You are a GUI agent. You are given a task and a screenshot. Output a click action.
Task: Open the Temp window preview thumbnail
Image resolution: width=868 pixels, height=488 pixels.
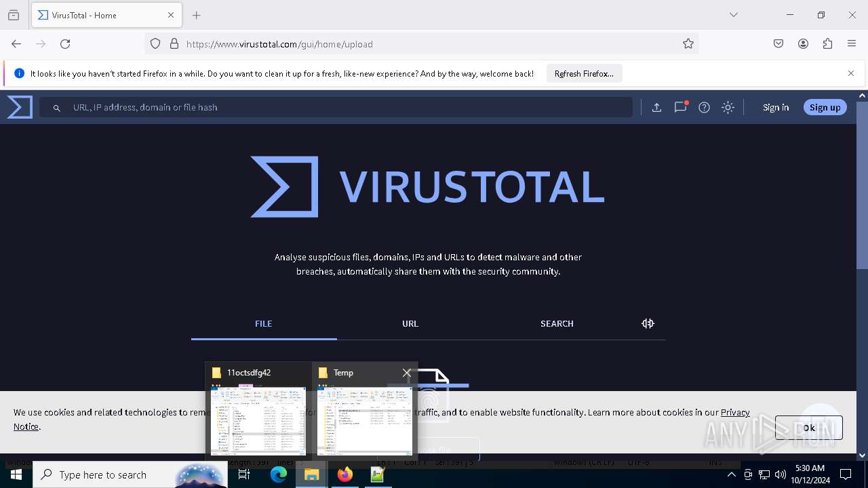(x=364, y=421)
